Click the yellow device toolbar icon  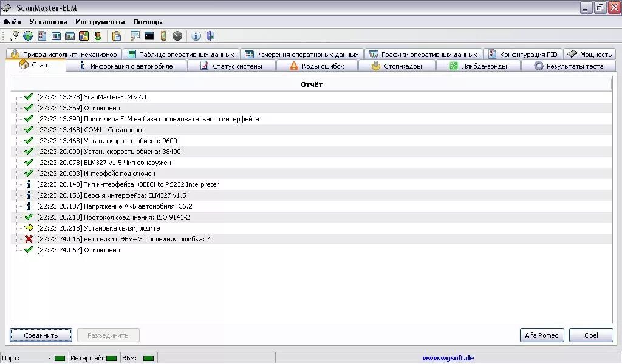coord(163,36)
